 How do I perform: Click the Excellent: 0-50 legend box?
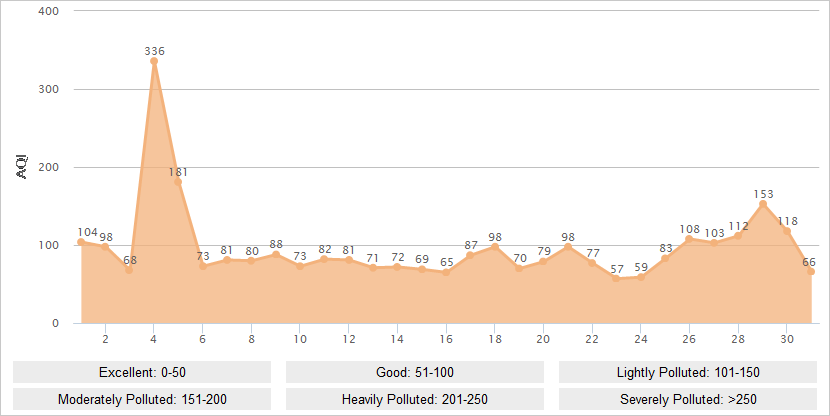click(x=142, y=372)
